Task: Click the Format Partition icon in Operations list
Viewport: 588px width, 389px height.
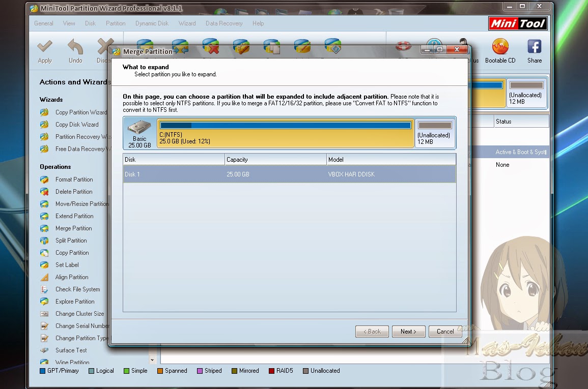Action: [x=44, y=179]
